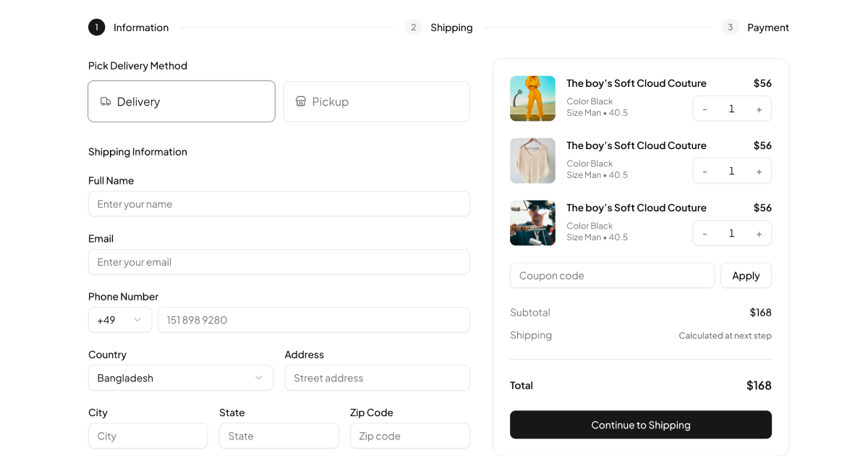This screenshot has height=456, width=868.
Task: Click the Apply button for the coupon
Action: [x=746, y=275]
